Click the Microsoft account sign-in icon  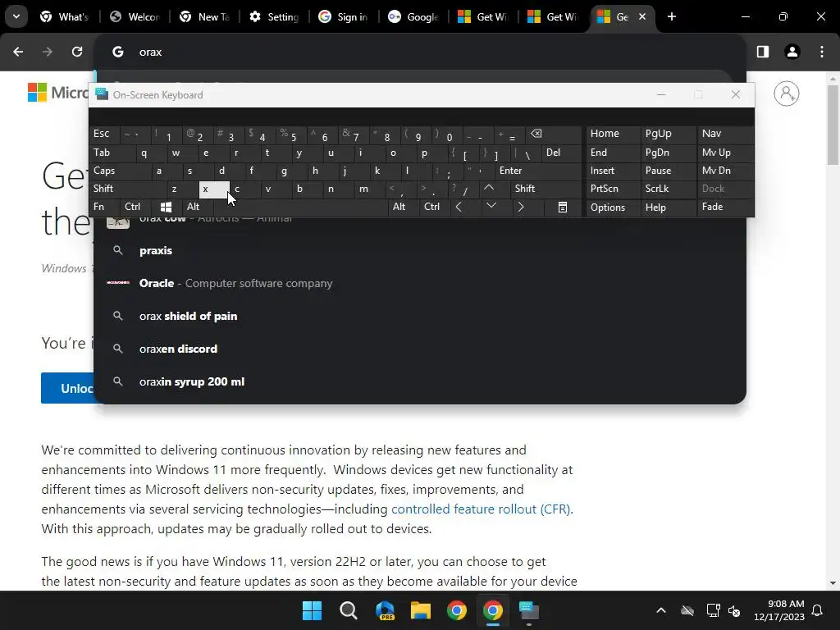click(787, 94)
